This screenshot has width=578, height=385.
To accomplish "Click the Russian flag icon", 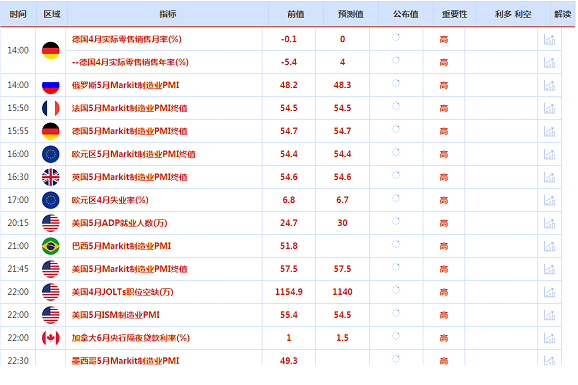I will [51, 85].
